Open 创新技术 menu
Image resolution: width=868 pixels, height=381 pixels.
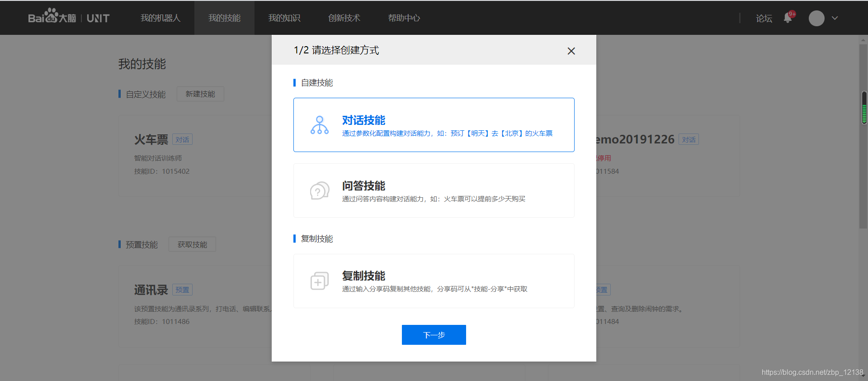344,18
